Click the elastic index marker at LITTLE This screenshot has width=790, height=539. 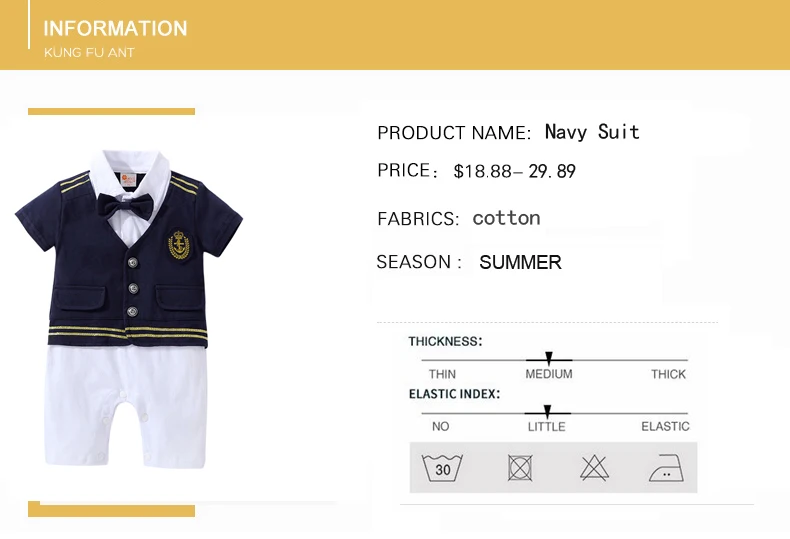[x=547, y=411]
